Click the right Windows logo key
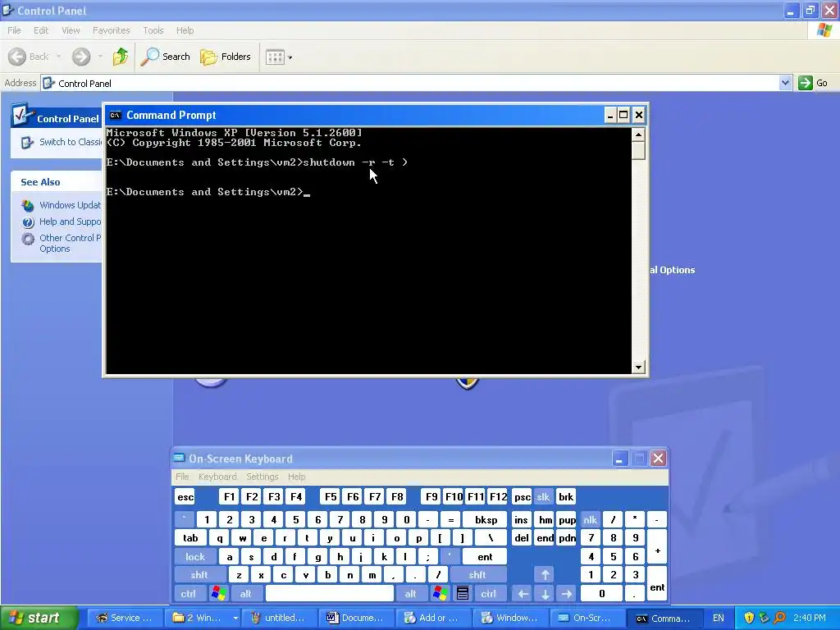The width and height of the screenshot is (840, 630). (441, 594)
